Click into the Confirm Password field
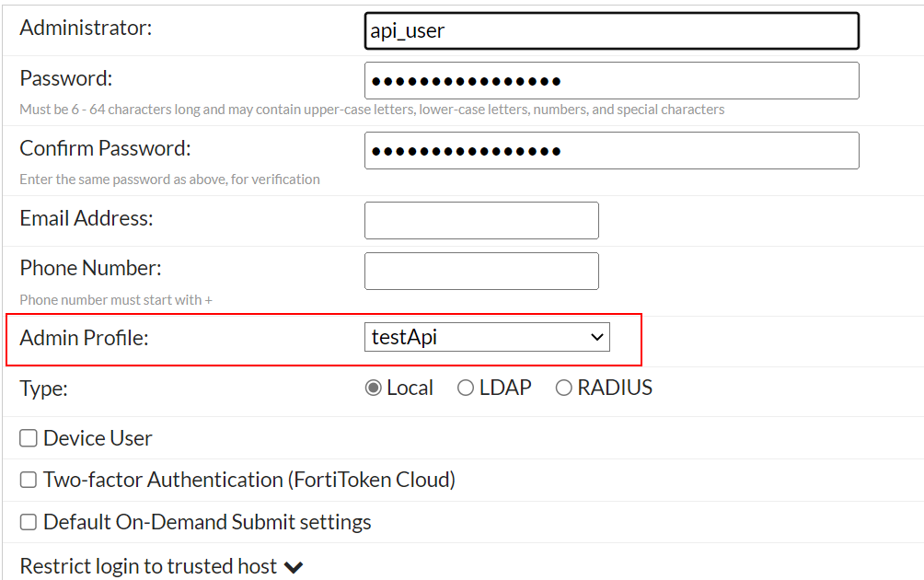This screenshot has height=580, width=924. pos(611,151)
